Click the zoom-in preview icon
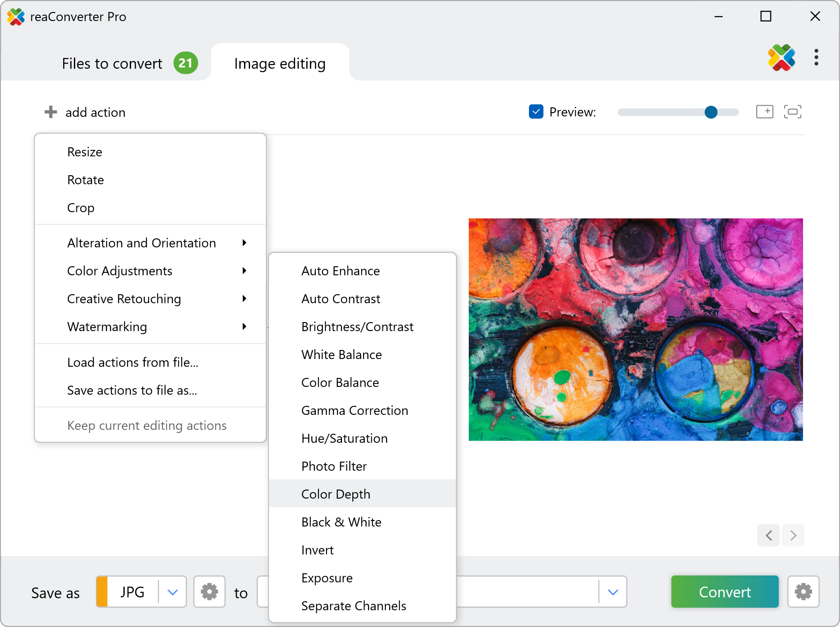The width and height of the screenshot is (840, 627). tap(764, 112)
